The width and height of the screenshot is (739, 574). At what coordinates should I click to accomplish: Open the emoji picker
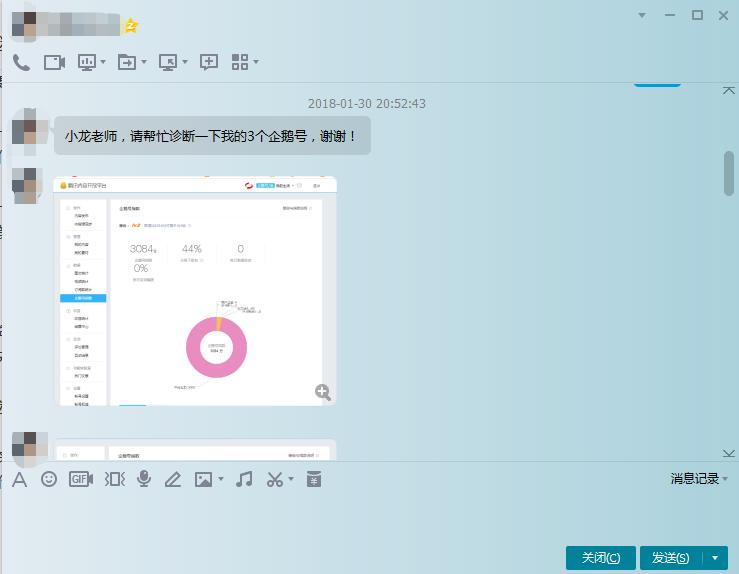pos(49,479)
